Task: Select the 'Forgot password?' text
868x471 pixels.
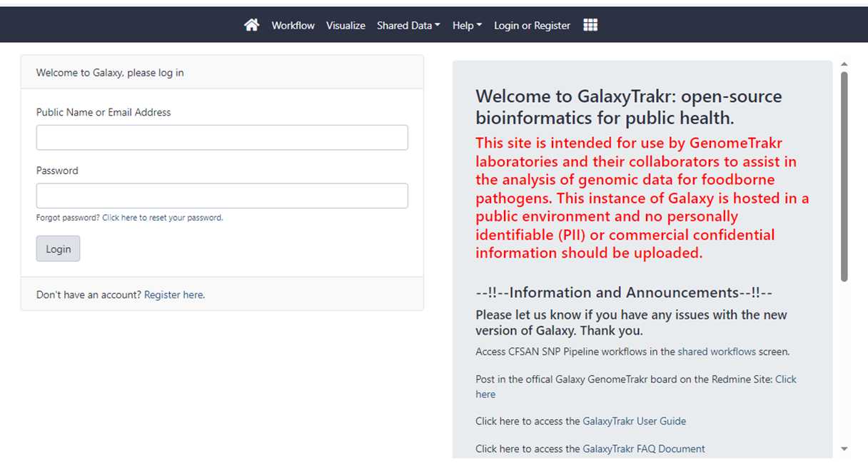Action: pos(69,218)
